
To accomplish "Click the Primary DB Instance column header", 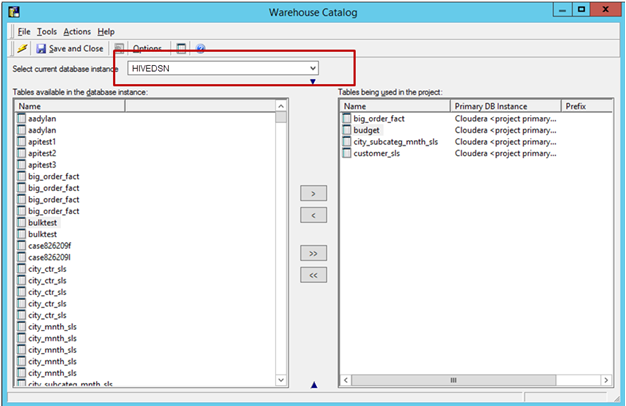I will [x=506, y=106].
